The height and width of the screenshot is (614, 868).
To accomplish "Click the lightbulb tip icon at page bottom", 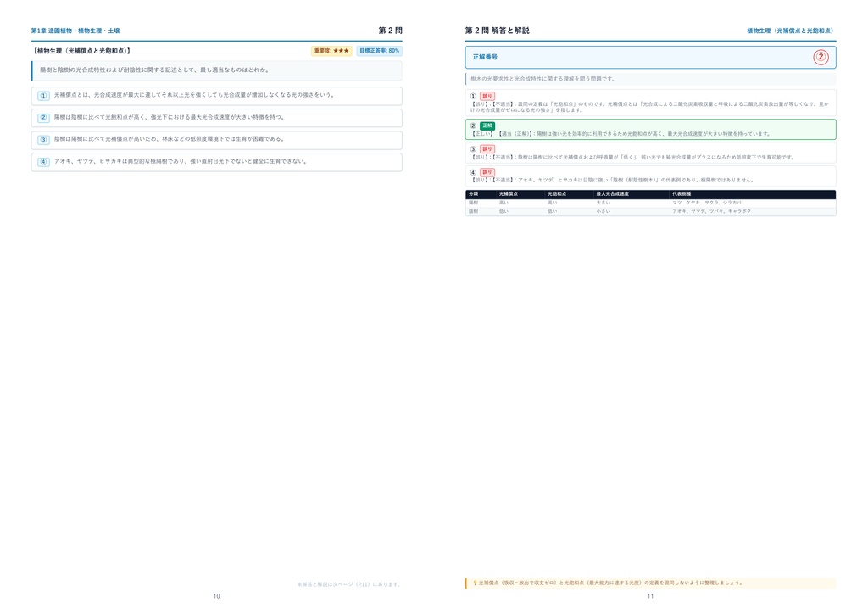I will 475,583.
